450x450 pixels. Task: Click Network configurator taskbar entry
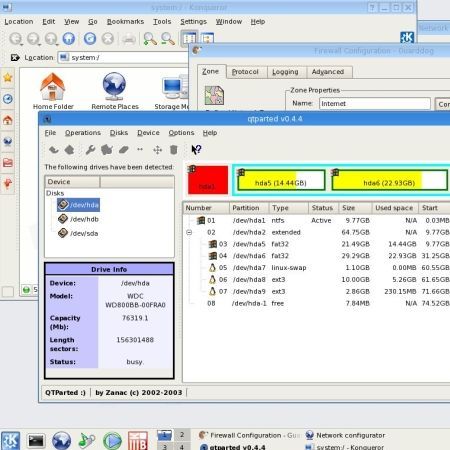(345, 435)
